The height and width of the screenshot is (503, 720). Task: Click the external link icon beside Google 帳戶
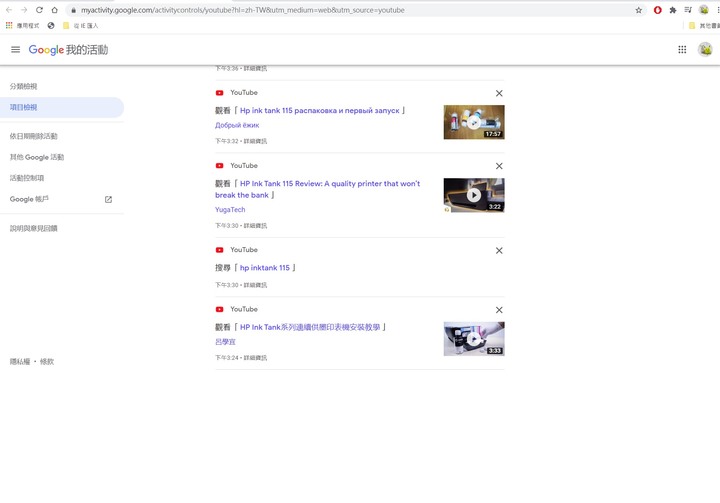(108, 199)
